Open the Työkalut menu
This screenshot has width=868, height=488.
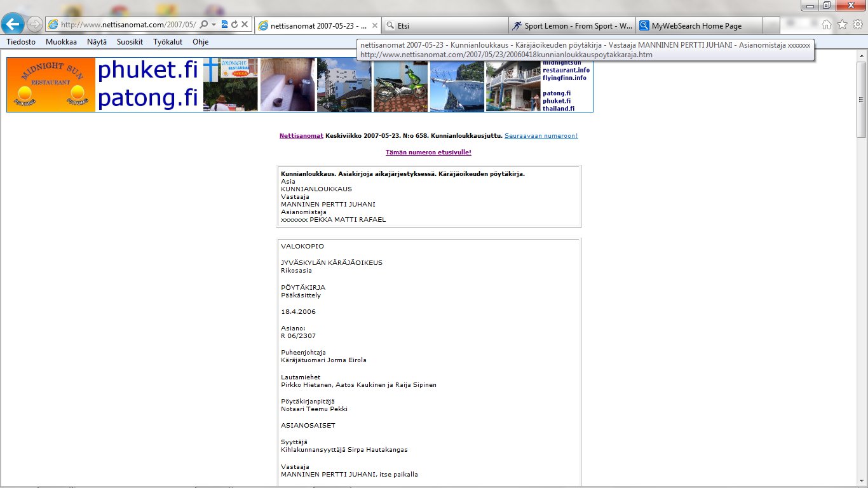[x=168, y=42]
